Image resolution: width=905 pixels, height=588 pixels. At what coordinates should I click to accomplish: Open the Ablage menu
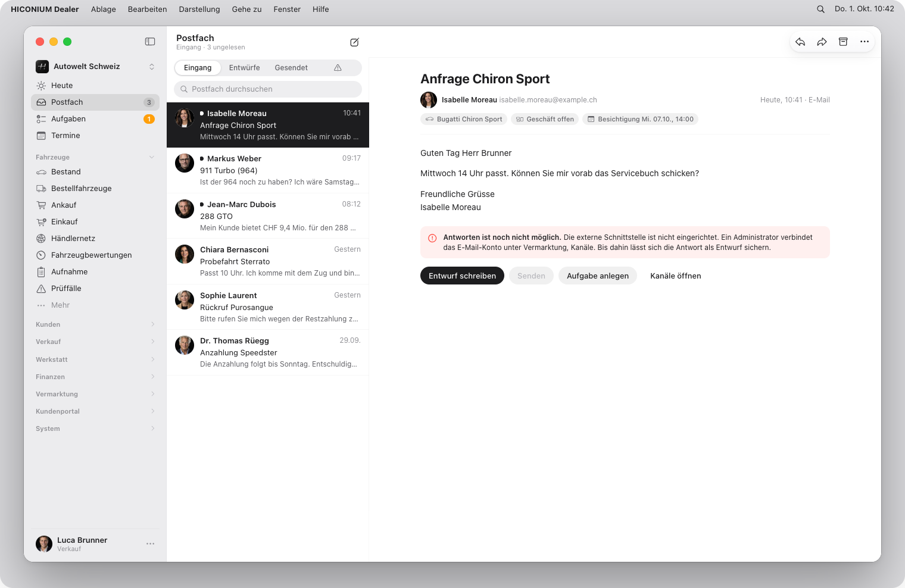(104, 9)
